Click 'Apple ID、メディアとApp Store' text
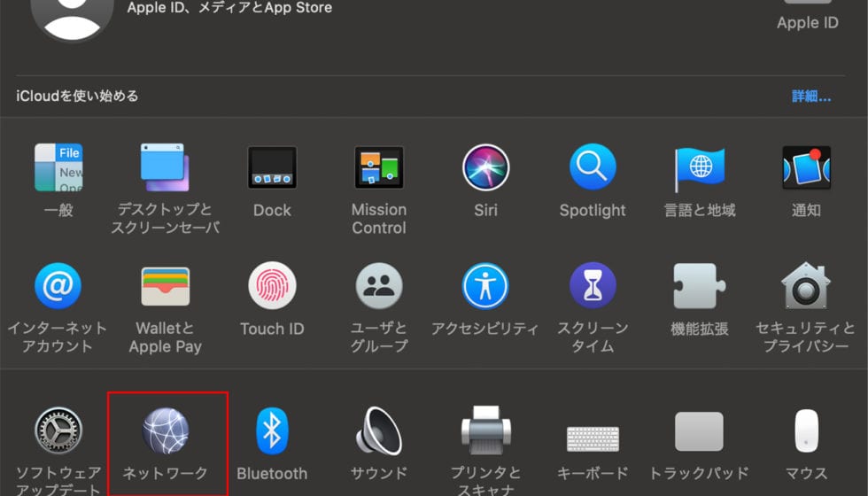Screen dimensions: 868x496 coord(229,8)
